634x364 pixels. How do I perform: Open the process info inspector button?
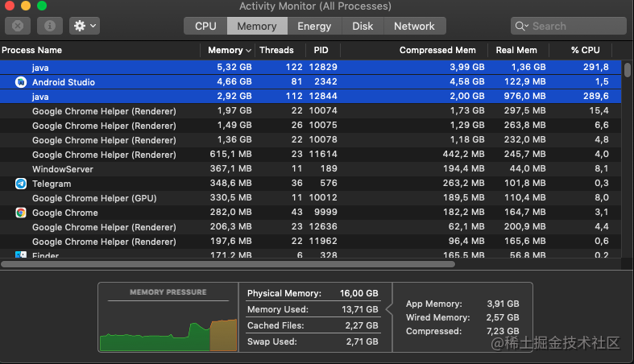(x=50, y=26)
